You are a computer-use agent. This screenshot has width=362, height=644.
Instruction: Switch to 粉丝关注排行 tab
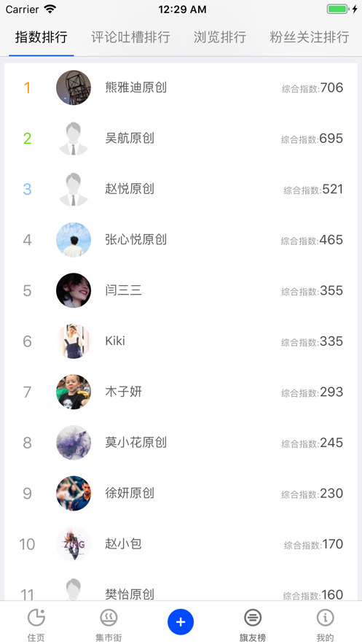[x=310, y=37]
